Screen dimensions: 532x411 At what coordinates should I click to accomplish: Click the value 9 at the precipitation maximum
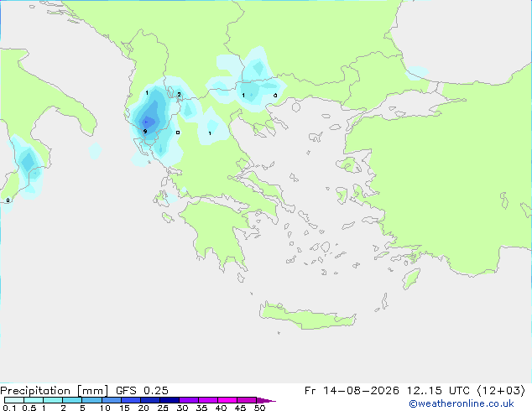point(145,131)
